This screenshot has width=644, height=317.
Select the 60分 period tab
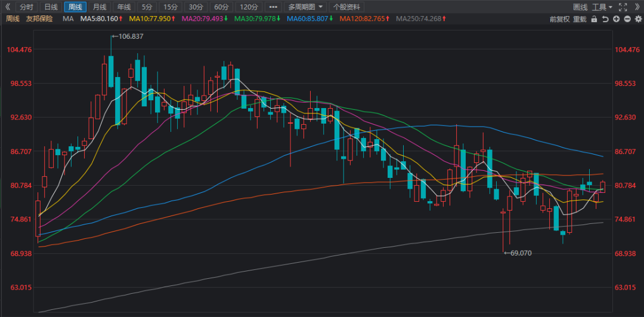coord(221,7)
